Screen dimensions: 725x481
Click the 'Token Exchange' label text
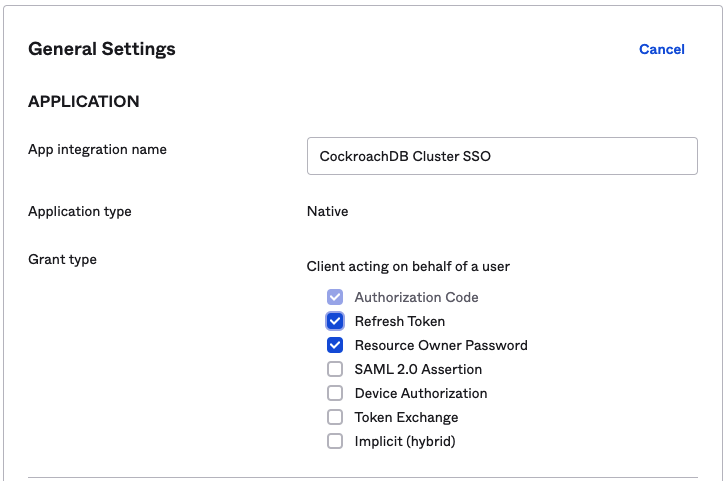(x=406, y=417)
